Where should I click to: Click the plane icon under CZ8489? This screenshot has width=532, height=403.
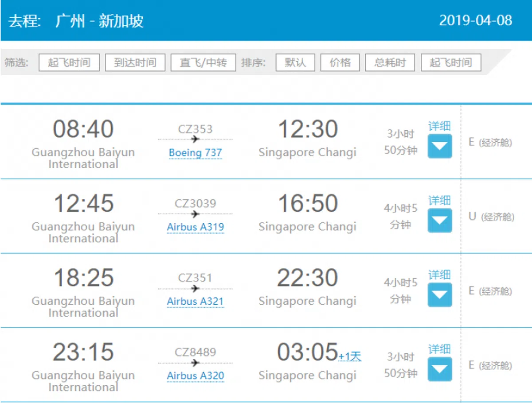(x=196, y=363)
